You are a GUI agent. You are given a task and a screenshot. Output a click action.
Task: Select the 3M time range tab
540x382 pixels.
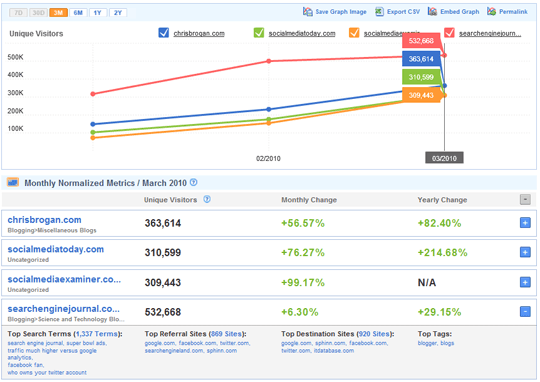coord(58,13)
